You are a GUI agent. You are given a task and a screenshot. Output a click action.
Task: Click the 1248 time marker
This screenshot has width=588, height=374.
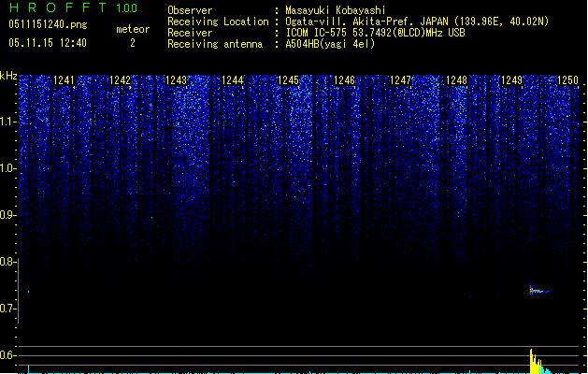point(456,80)
